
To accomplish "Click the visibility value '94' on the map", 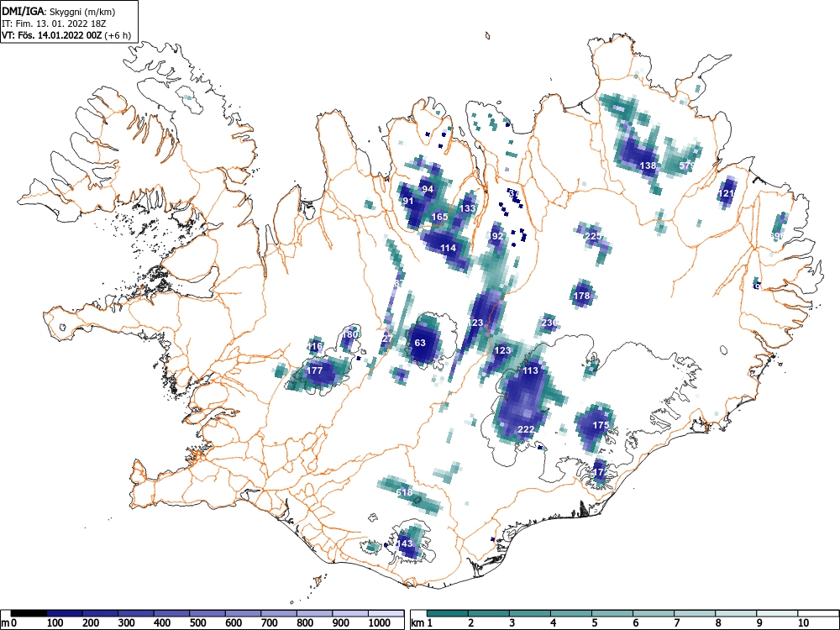I will pyautogui.click(x=428, y=189).
